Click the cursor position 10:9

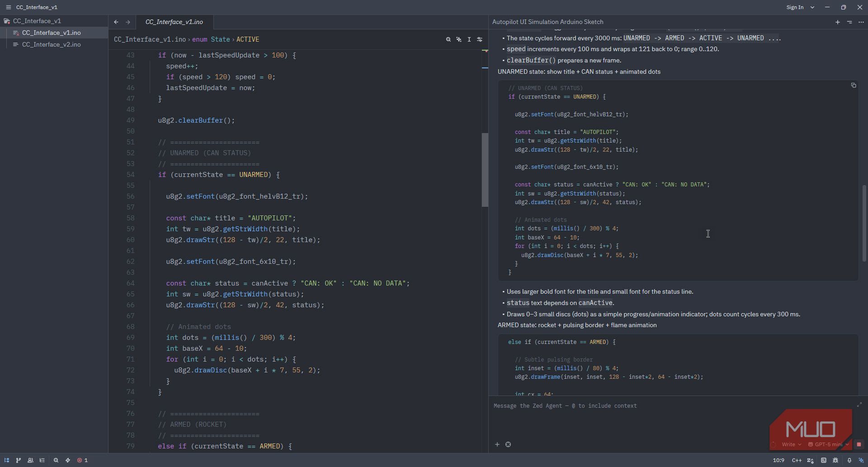[778, 460]
